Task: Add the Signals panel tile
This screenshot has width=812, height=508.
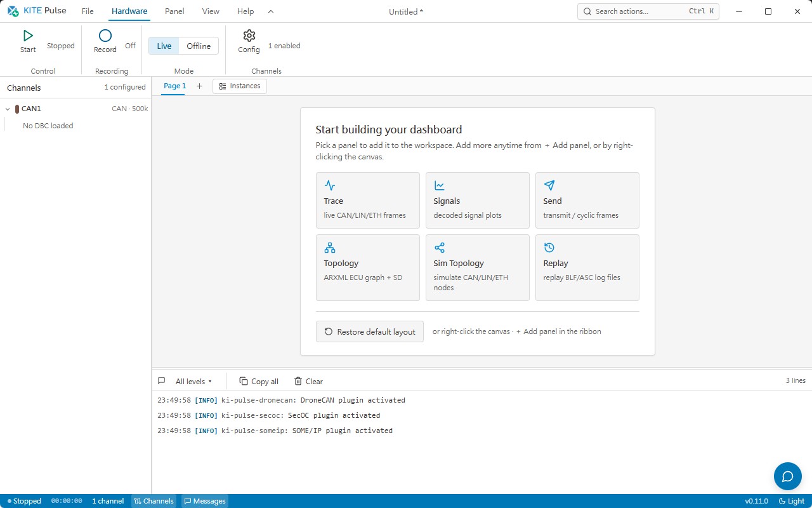Action: pyautogui.click(x=478, y=200)
